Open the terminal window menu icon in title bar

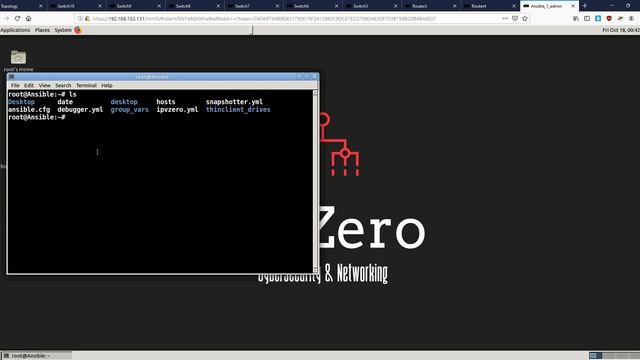pyautogui.click(x=11, y=77)
